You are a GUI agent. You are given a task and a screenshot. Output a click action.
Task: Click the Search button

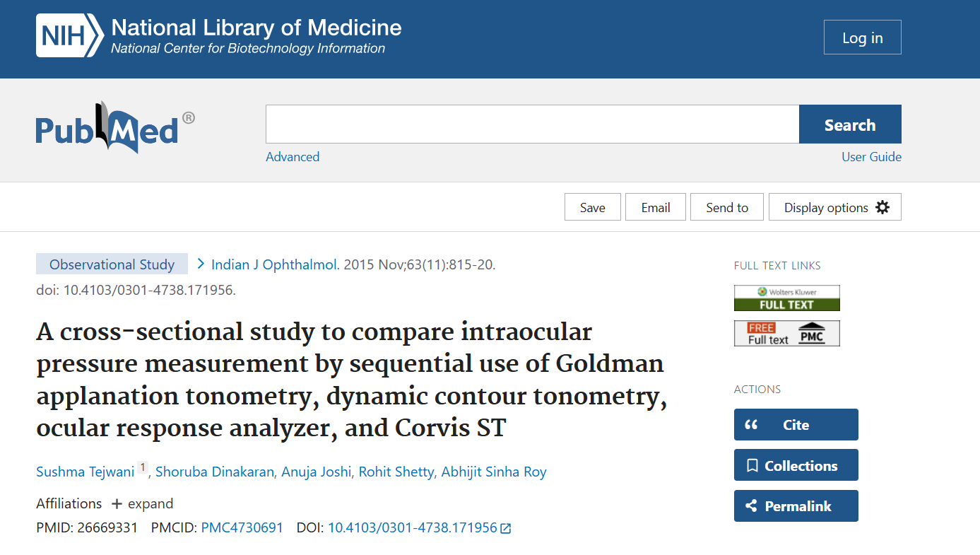[849, 124]
